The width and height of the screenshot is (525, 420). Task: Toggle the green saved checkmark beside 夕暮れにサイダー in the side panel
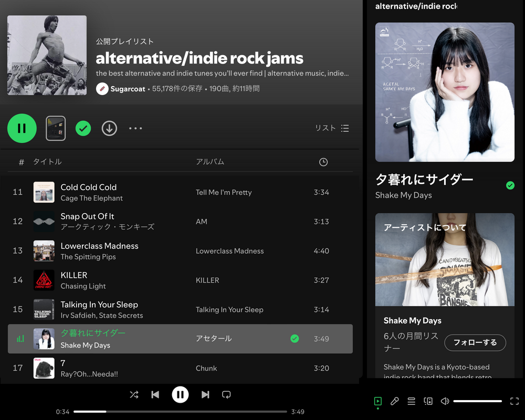[510, 185]
